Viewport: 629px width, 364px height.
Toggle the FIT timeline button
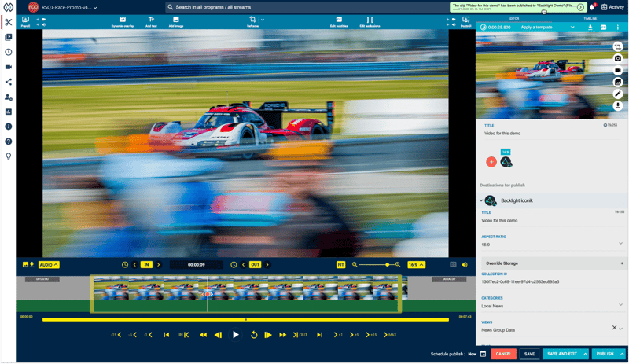pos(340,264)
